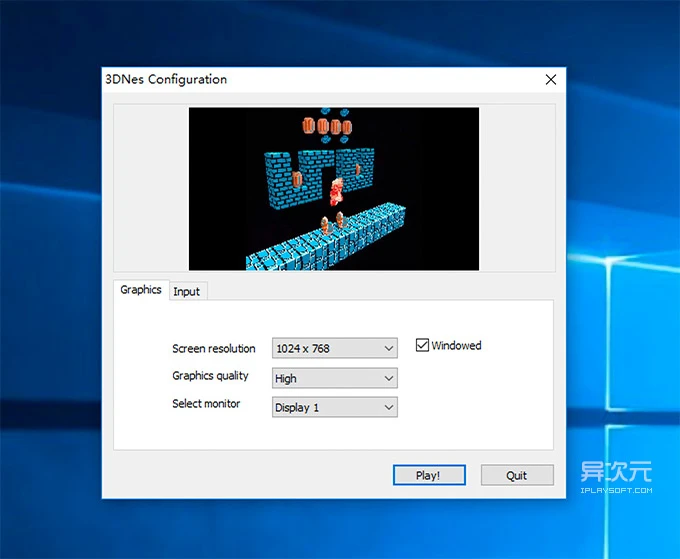The height and width of the screenshot is (559, 680).
Task: Switch to the Input tab
Action: click(x=186, y=291)
